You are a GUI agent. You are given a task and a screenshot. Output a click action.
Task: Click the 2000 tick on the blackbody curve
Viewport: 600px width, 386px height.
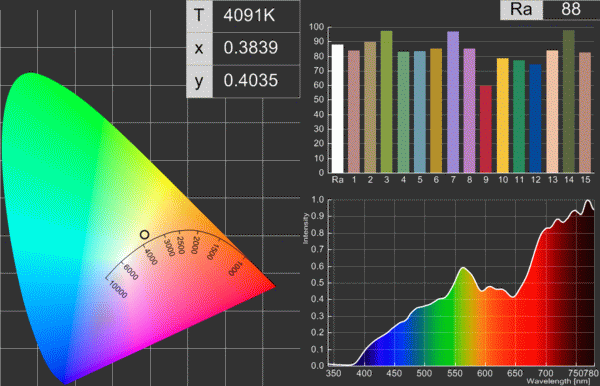[x=196, y=245]
